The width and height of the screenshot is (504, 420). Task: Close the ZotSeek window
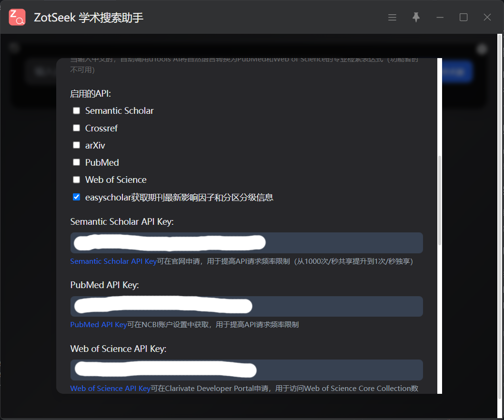coord(487,17)
